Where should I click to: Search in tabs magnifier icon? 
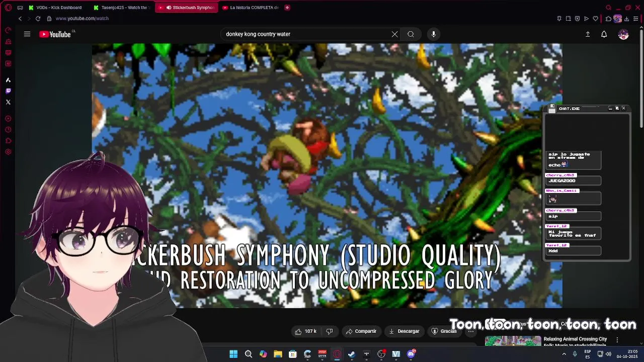(x=608, y=8)
